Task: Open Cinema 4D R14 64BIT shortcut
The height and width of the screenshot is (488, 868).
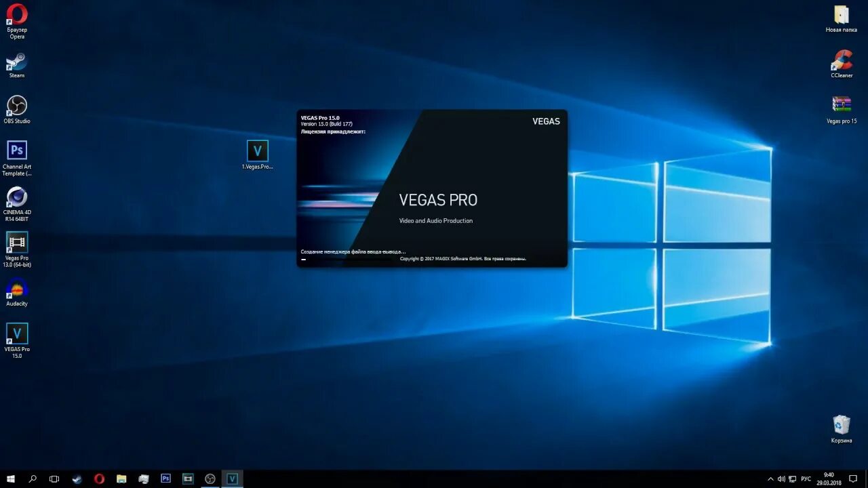Action: (x=16, y=200)
